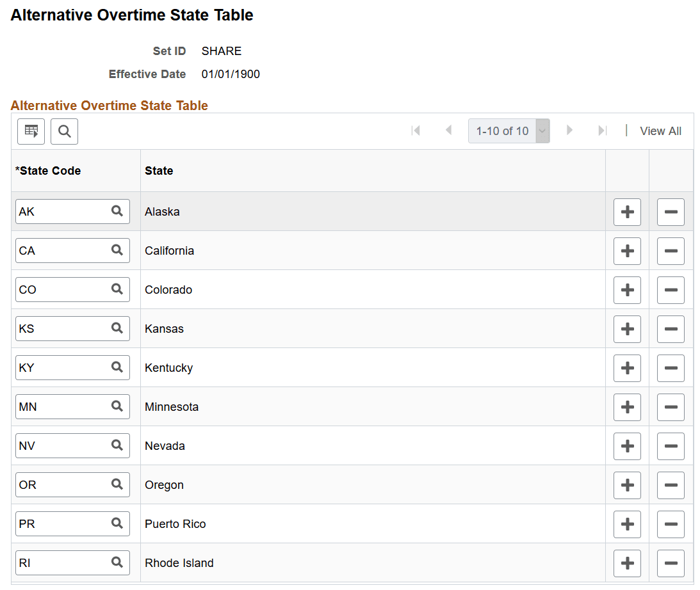Screen dimensions: 700x590
Task: Click the next rows navigation arrow
Action: point(569,131)
